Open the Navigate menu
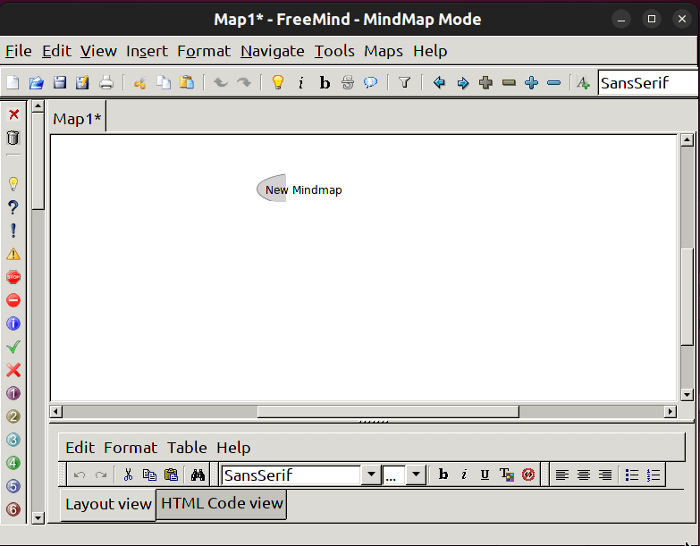 point(272,51)
